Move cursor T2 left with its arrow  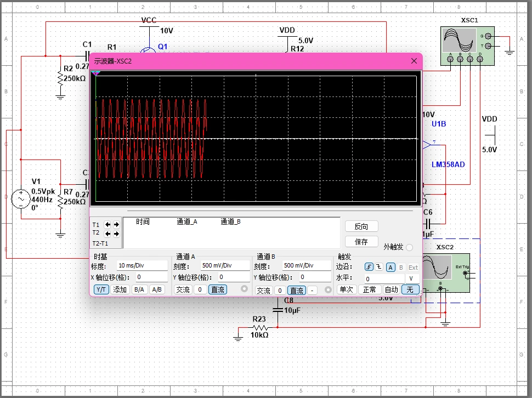(107, 234)
